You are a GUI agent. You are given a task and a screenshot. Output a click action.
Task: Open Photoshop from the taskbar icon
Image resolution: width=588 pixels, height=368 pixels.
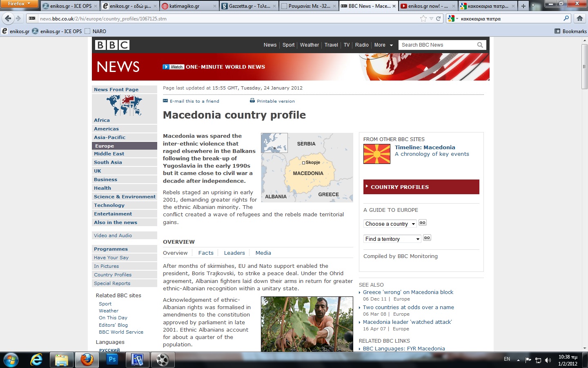coord(112,360)
